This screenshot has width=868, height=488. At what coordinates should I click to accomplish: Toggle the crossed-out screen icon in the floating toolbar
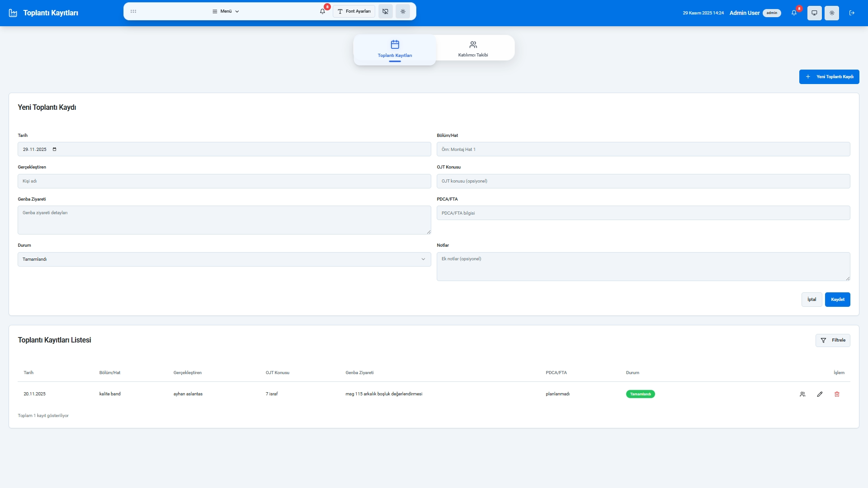coord(385,11)
